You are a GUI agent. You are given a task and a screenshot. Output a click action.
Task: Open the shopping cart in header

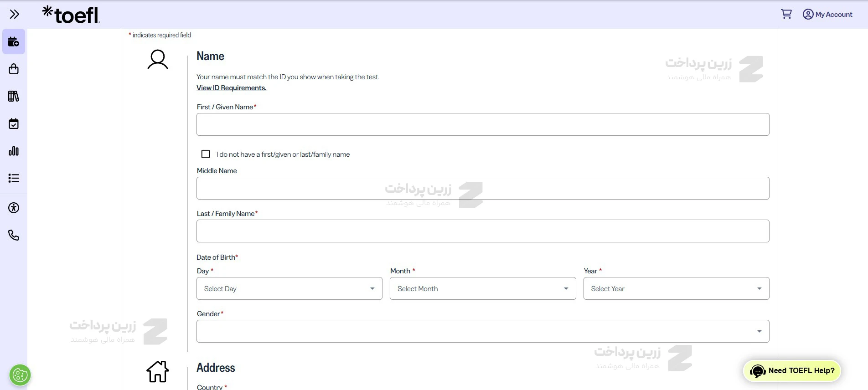pos(786,14)
